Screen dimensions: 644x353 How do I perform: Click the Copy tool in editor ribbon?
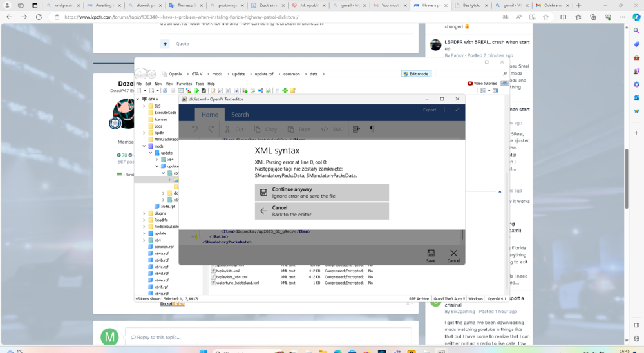(265, 129)
